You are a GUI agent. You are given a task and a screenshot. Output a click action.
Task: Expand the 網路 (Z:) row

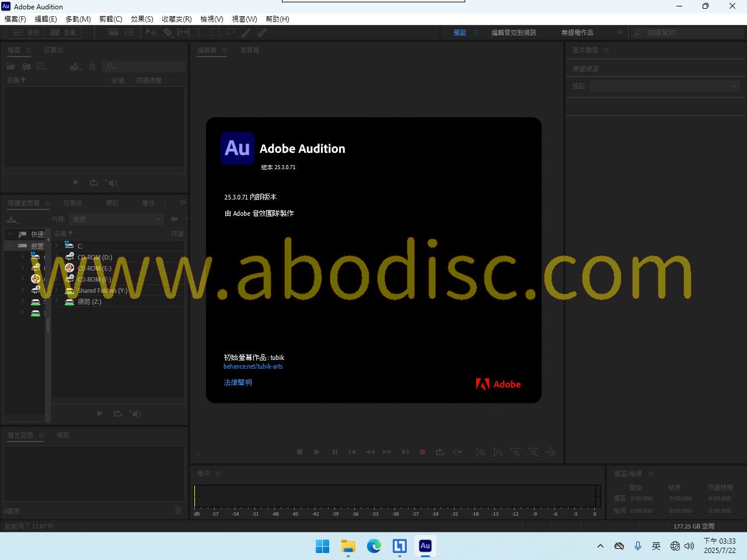click(x=57, y=302)
